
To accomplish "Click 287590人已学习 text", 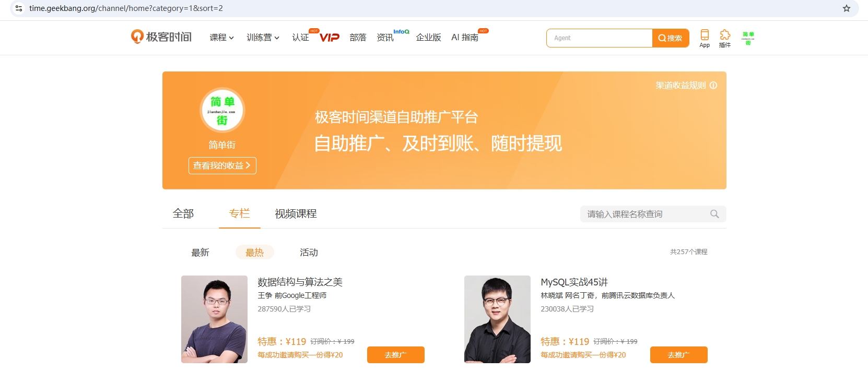I will click(284, 309).
